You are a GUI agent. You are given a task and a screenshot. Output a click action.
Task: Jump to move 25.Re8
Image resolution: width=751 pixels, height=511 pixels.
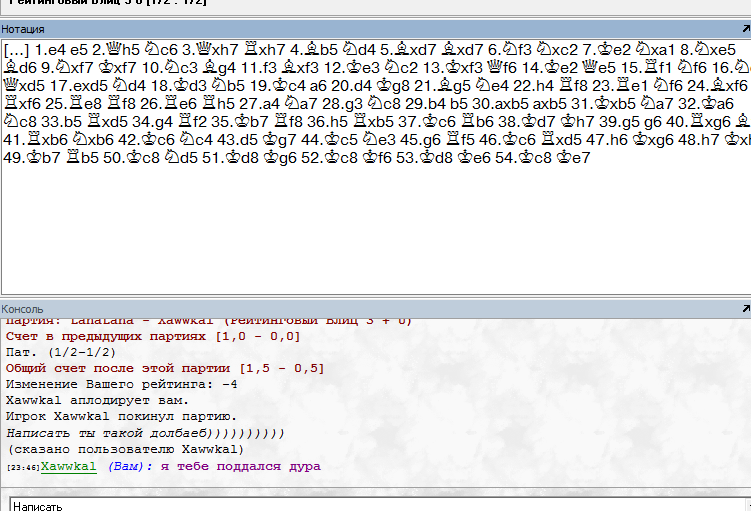[x=74, y=104]
